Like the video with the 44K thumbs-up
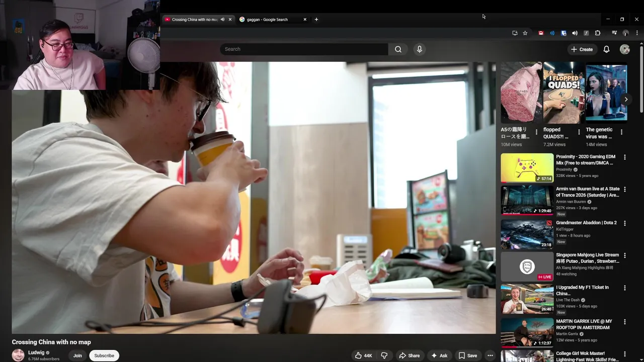The width and height of the screenshot is (644, 362). 363,355
